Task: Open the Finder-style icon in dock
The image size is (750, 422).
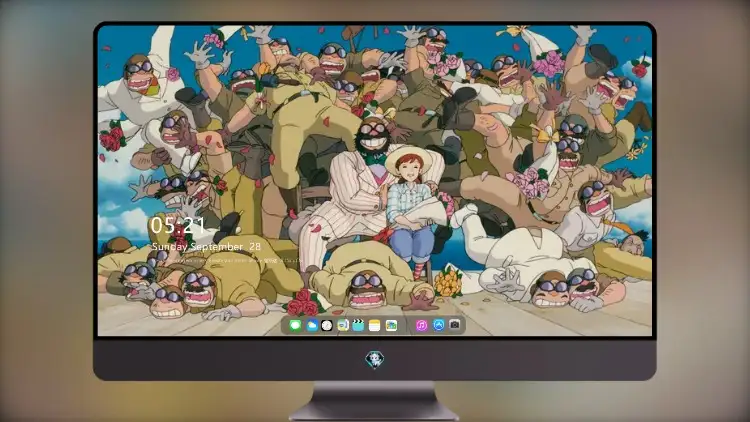Action: tap(342, 325)
